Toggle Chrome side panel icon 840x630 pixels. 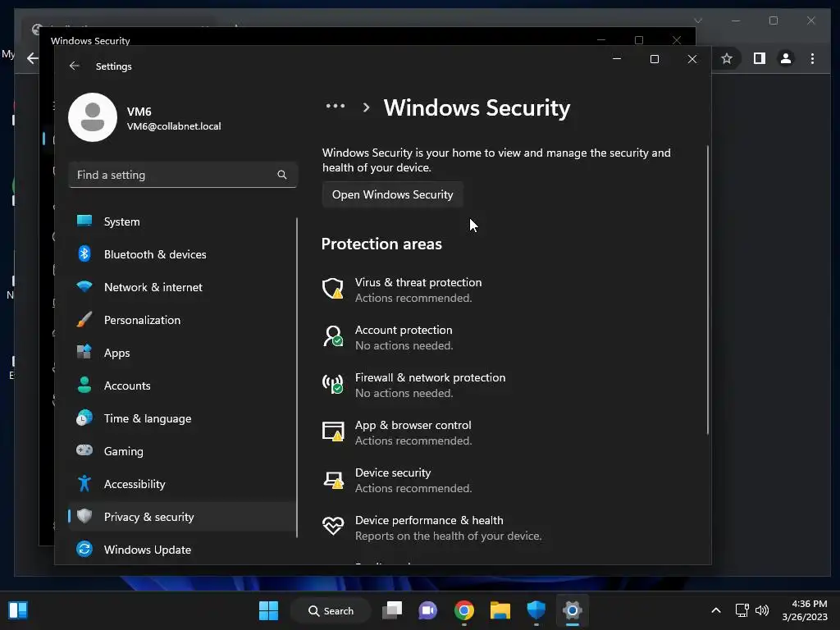pos(759,58)
